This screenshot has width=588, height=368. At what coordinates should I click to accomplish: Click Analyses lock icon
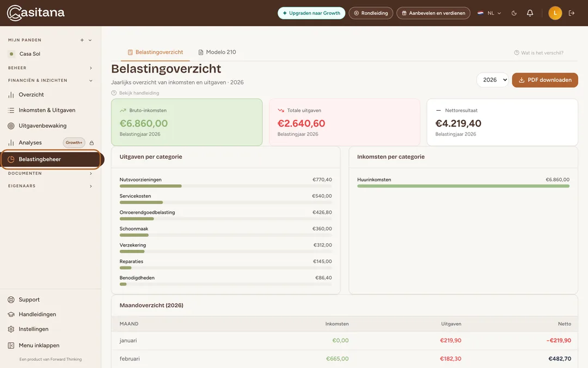click(91, 143)
